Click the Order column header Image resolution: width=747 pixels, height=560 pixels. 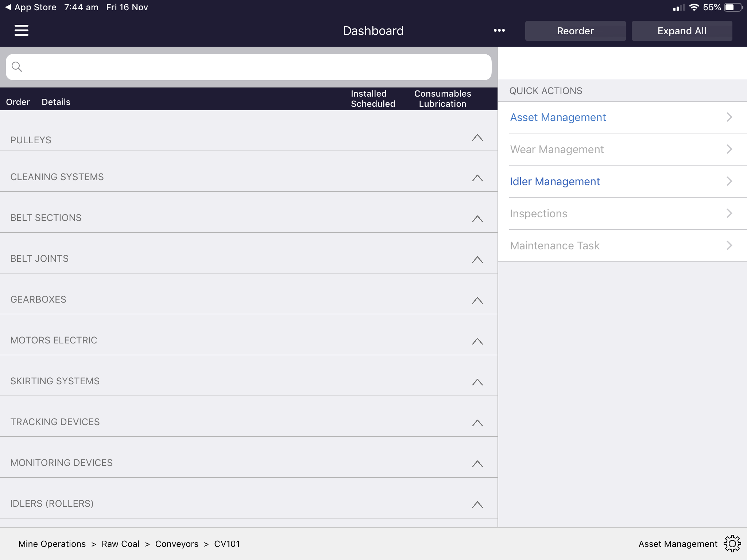click(x=18, y=102)
